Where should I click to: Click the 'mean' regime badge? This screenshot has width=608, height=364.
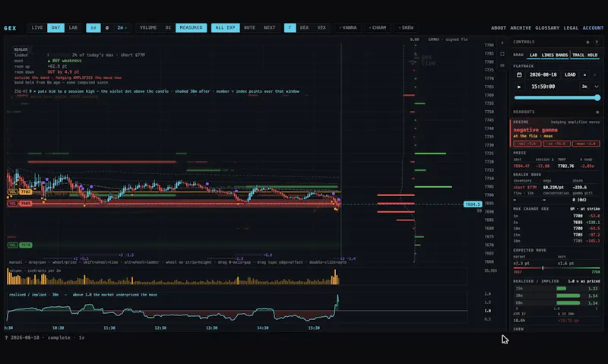(x=586, y=144)
